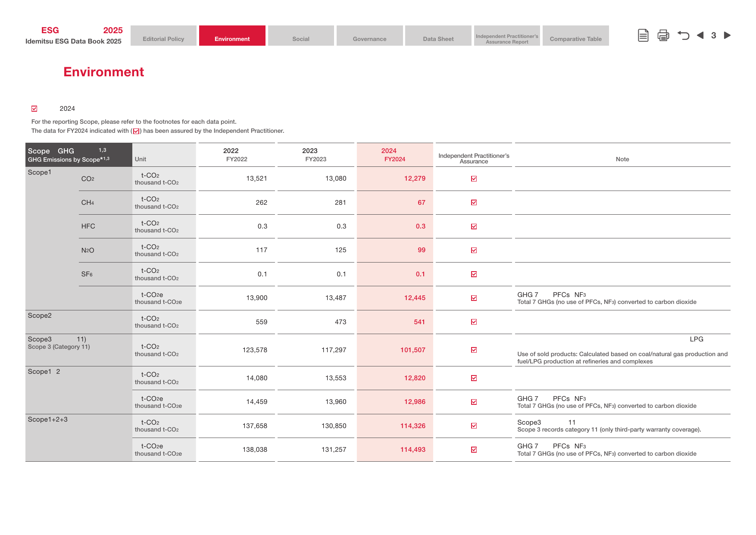The height and width of the screenshot is (535, 756).
Task: Switch to the Social tab
Action: pos(301,36)
